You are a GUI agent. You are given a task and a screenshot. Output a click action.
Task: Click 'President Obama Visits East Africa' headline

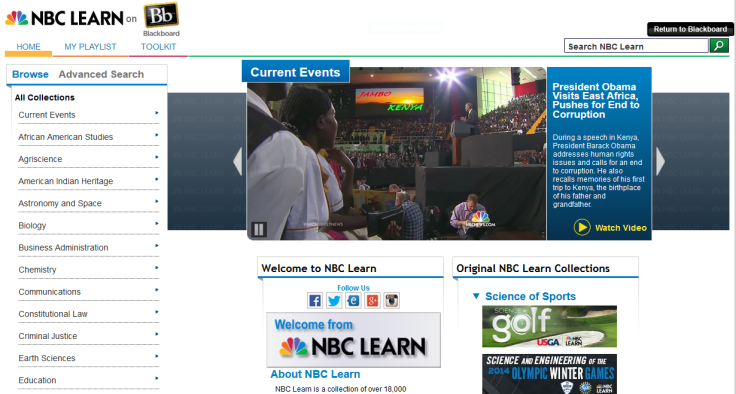596,100
